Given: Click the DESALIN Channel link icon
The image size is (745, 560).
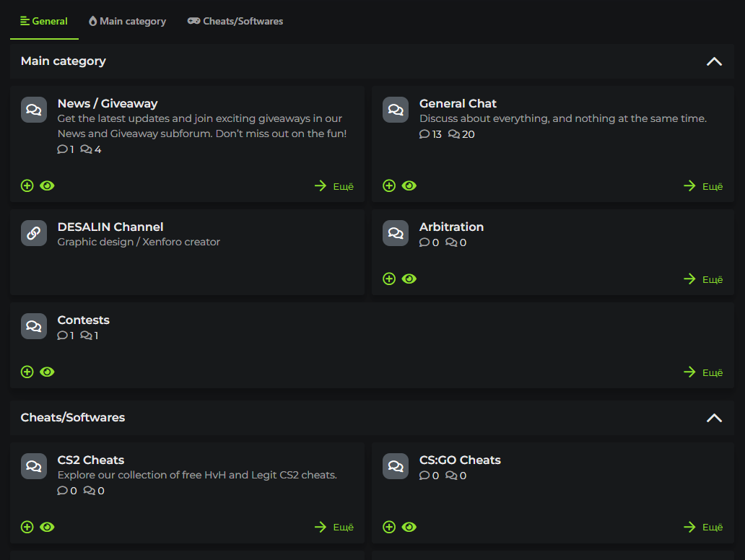Looking at the screenshot, I should [34, 233].
